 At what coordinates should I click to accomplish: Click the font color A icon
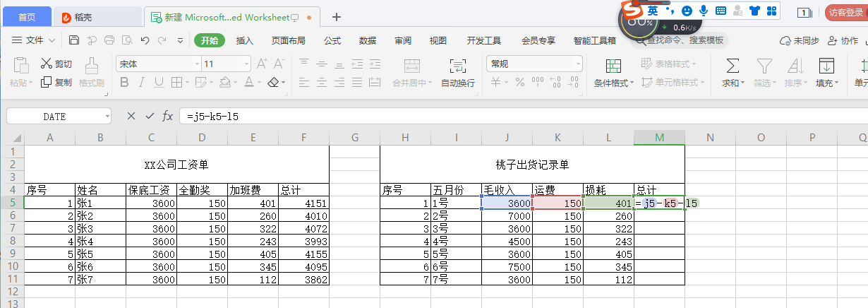(x=248, y=83)
